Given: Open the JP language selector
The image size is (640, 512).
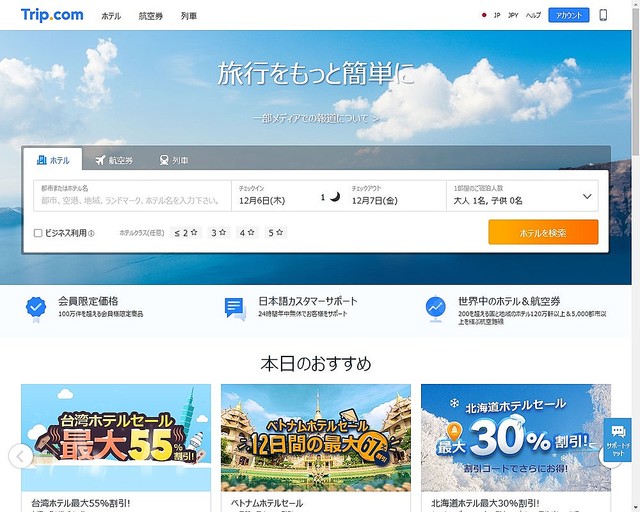Looking at the screenshot, I should tap(497, 16).
